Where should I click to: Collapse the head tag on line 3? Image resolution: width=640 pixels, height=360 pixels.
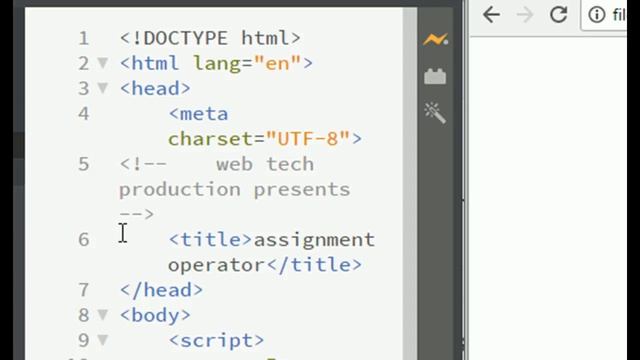[102, 88]
